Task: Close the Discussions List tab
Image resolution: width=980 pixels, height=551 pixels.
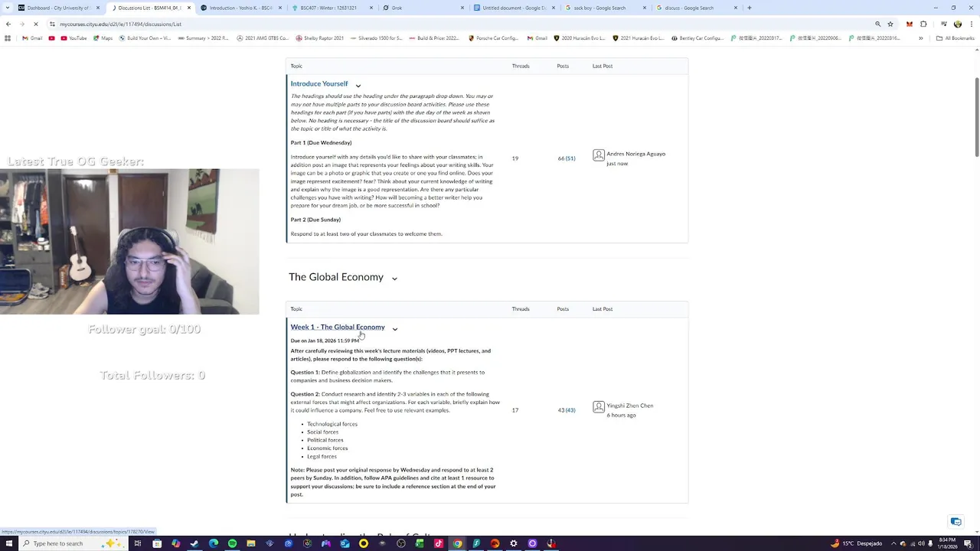Action: (x=188, y=8)
